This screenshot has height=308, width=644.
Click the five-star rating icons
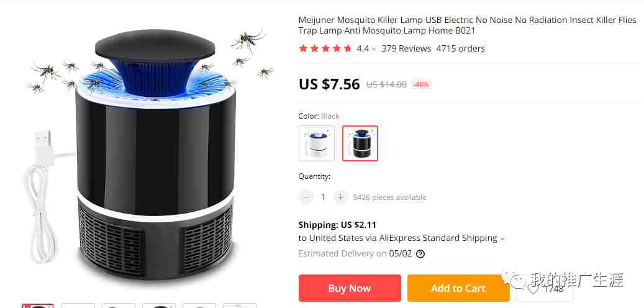pyautogui.click(x=325, y=48)
